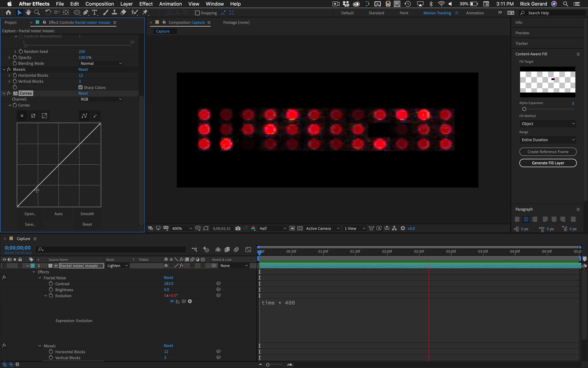
Task: Select the Puppet Pin tool
Action: [145, 13]
